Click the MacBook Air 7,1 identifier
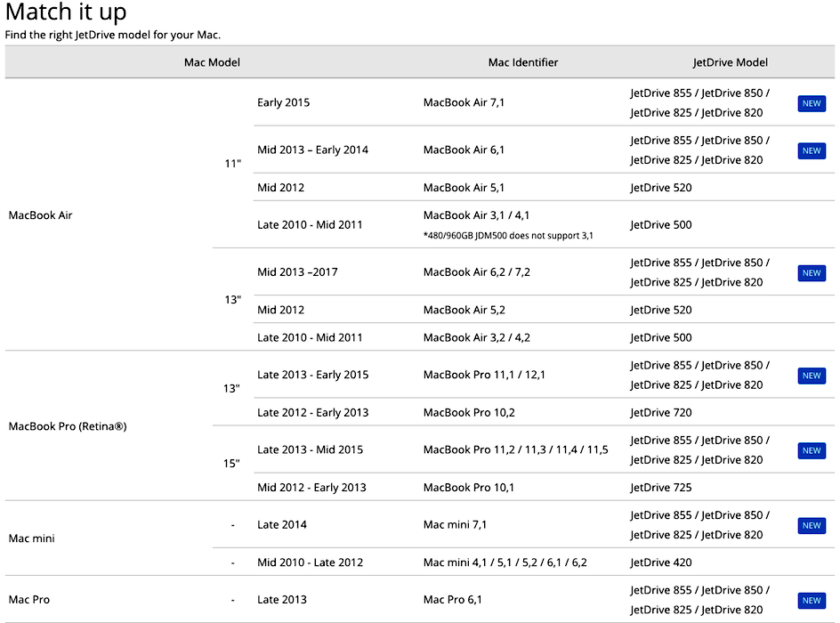 (464, 102)
